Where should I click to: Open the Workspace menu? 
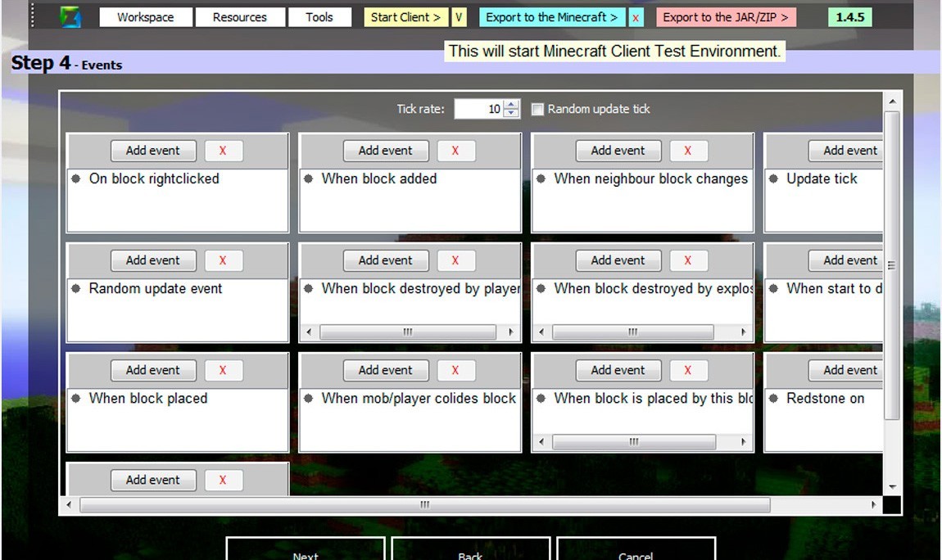[x=146, y=17]
